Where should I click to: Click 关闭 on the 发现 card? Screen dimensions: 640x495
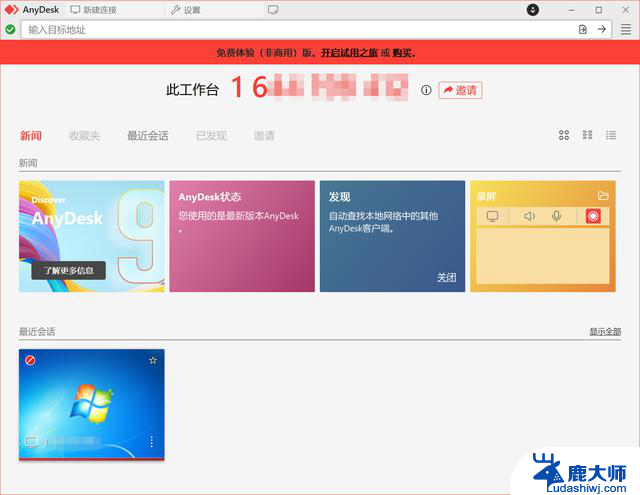[x=446, y=277]
